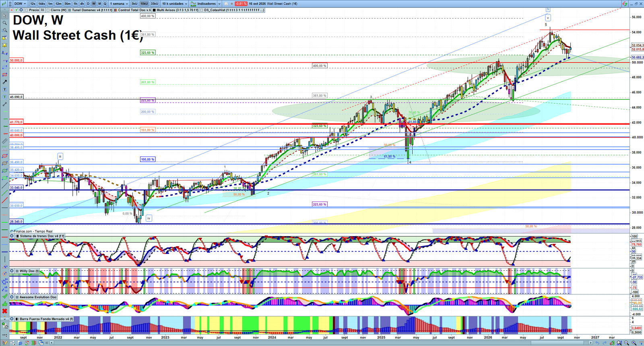The width and height of the screenshot is (644, 346).
Task: Toggle the Precio checkbox
Action: [x=27, y=10]
